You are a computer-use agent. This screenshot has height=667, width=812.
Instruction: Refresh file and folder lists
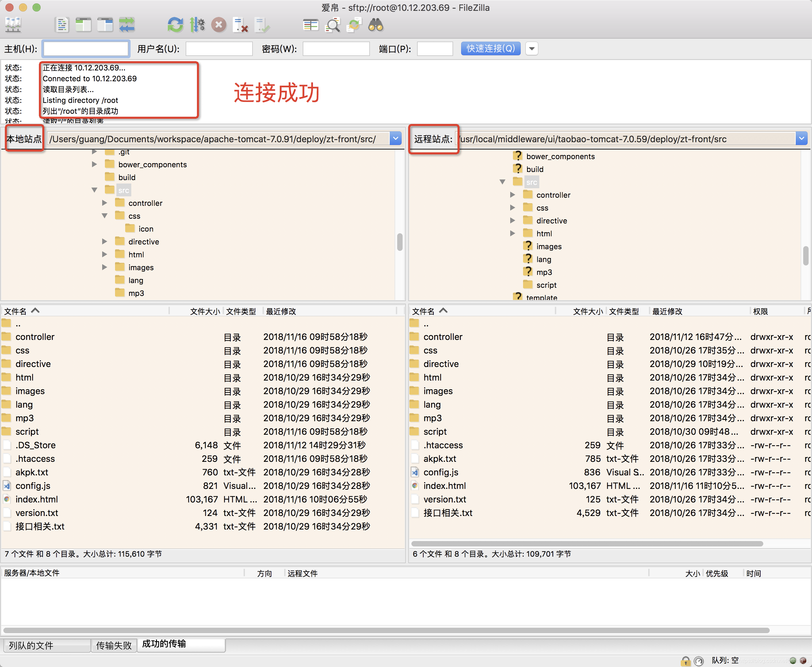[176, 25]
